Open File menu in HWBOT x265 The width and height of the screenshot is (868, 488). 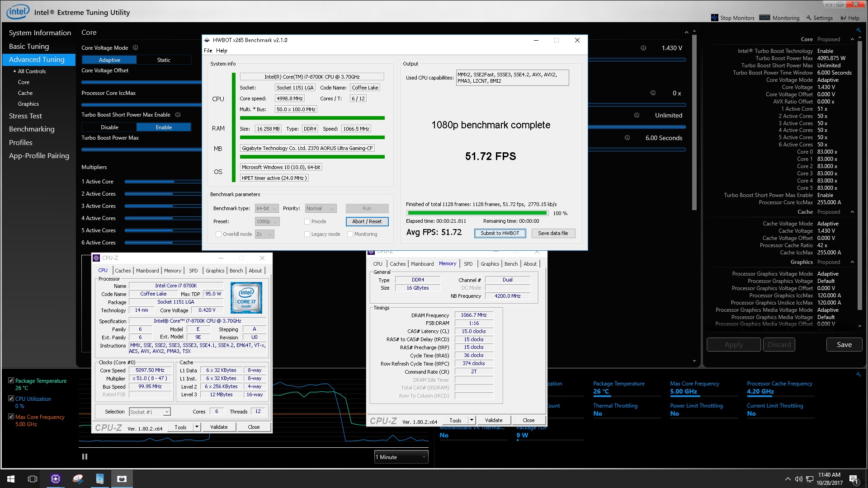tap(208, 51)
